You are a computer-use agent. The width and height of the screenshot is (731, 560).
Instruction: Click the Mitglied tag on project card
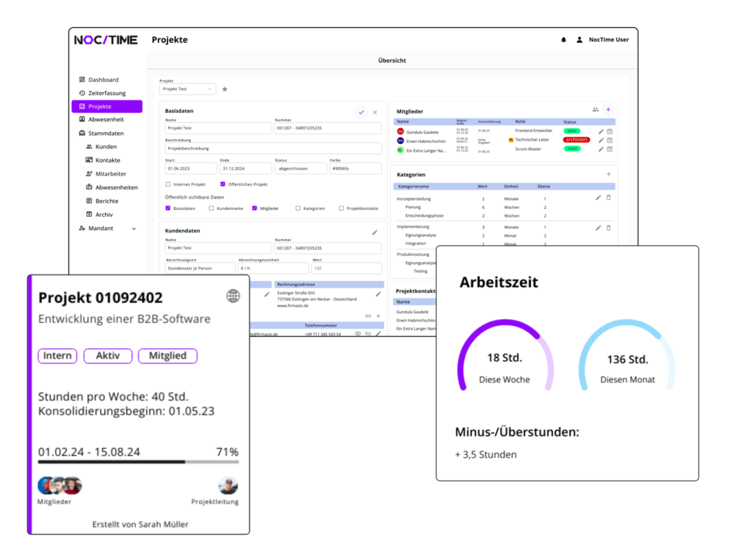pos(167,356)
